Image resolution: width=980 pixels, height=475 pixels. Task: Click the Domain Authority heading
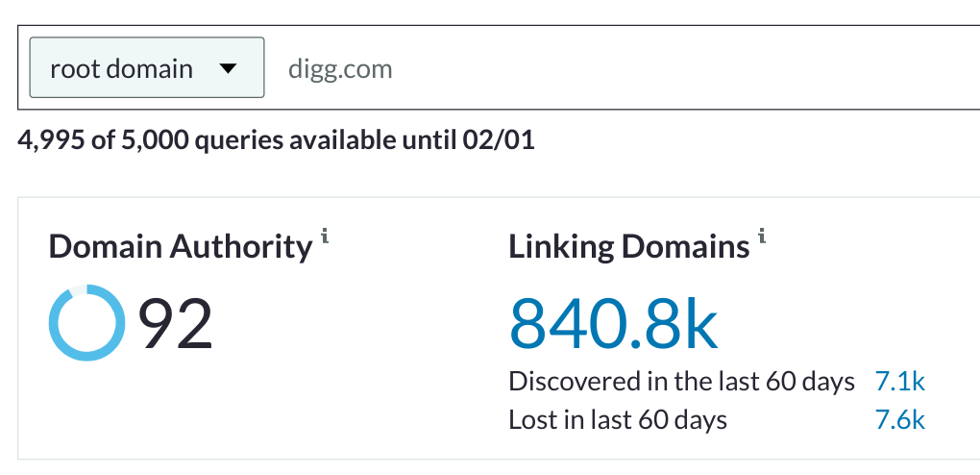[x=180, y=246]
